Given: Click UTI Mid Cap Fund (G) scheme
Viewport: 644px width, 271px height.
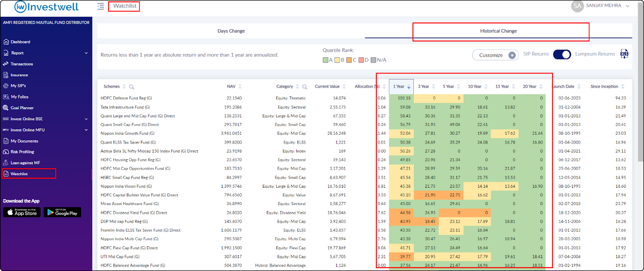Looking at the screenshot, I should (x=120, y=257).
